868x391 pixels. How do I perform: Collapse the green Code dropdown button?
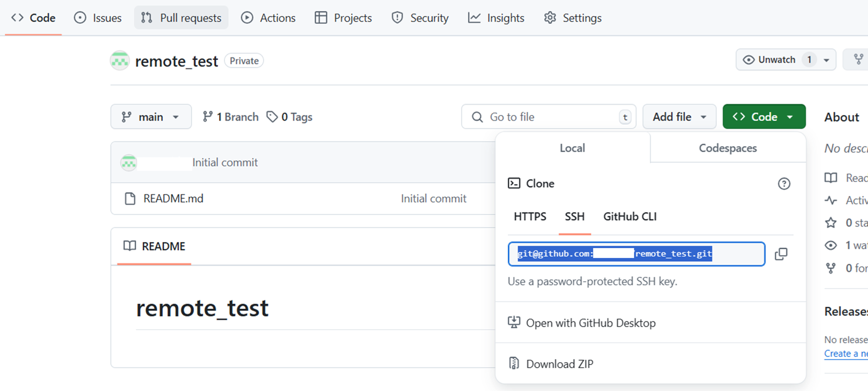tap(764, 117)
